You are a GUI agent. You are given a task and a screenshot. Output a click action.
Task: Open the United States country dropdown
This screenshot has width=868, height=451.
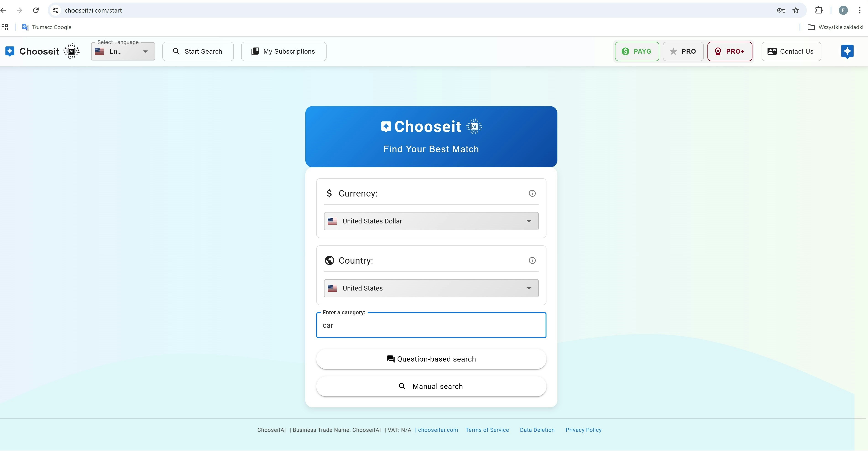point(431,288)
